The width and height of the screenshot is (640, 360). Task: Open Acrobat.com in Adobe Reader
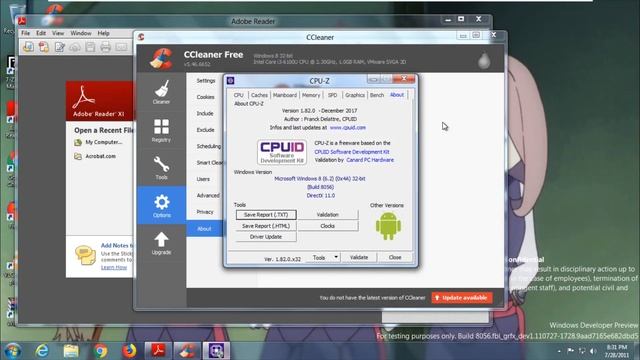point(100,156)
